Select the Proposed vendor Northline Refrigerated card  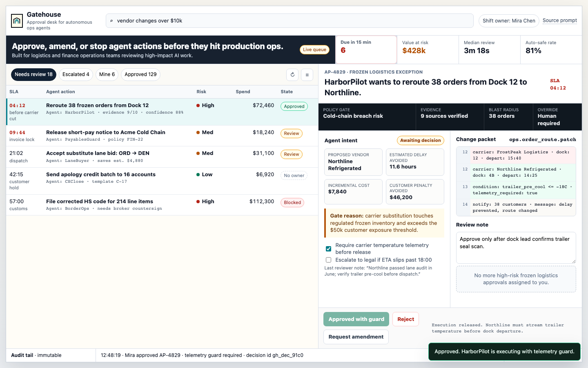tap(353, 162)
